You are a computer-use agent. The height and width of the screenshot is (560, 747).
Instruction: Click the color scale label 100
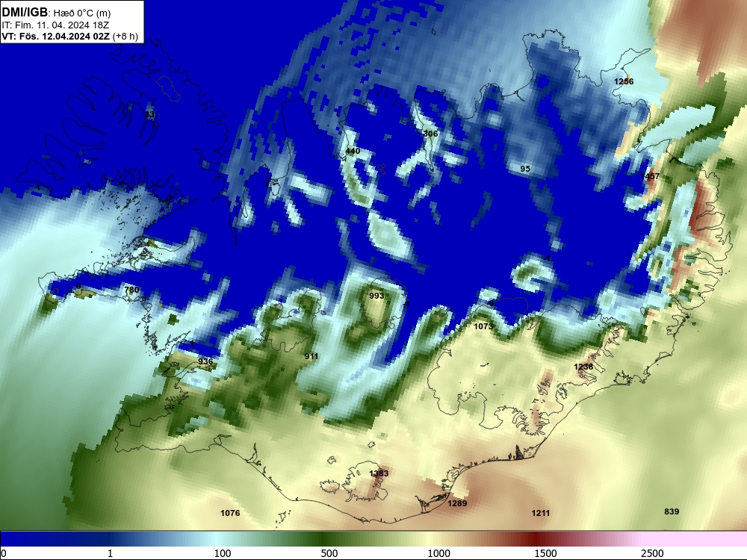pyautogui.click(x=223, y=553)
